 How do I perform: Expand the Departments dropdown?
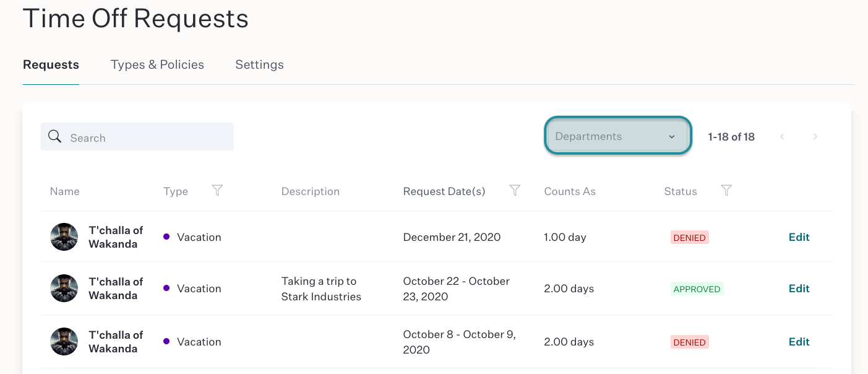click(617, 136)
